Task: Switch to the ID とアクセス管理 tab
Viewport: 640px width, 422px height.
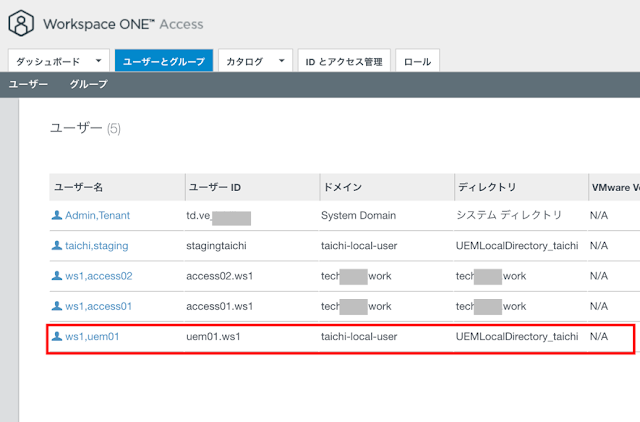Action: (344, 60)
